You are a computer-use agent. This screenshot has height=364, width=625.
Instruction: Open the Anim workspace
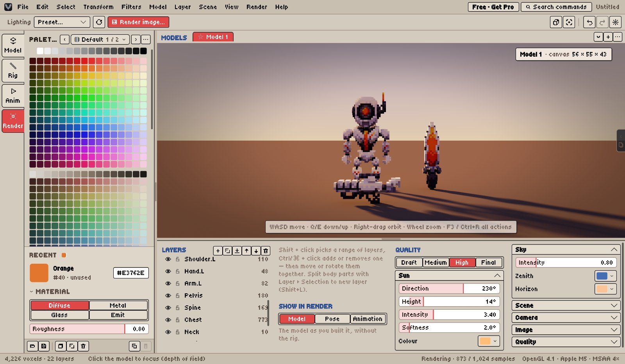click(13, 96)
